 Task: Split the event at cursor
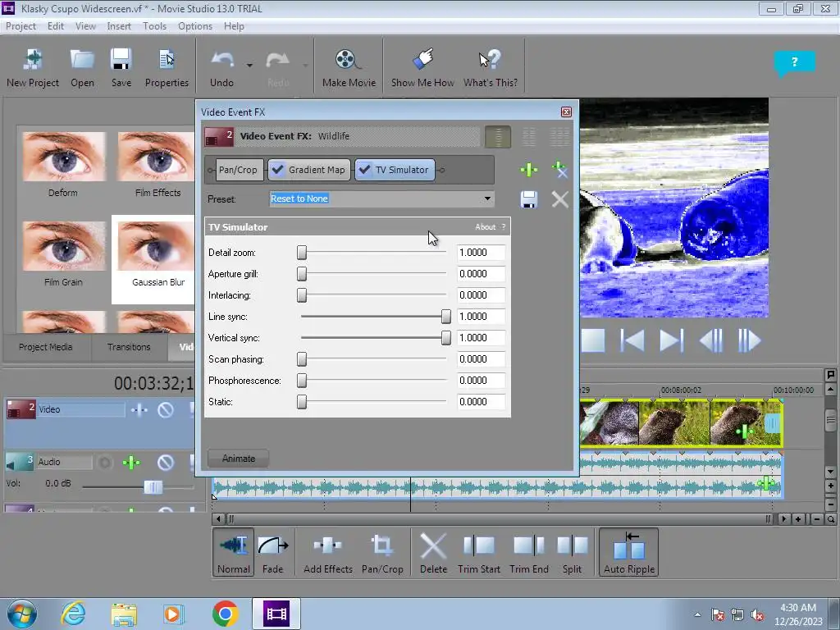(x=572, y=552)
